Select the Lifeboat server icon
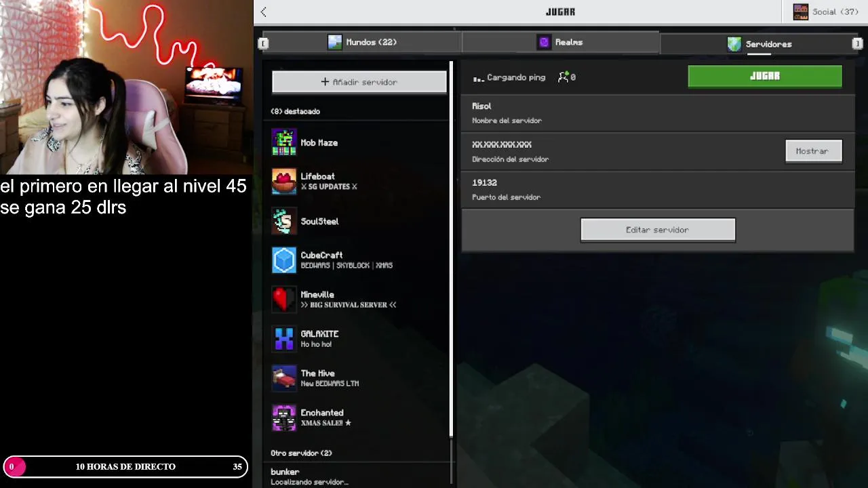Image resolution: width=868 pixels, height=488 pixels. [x=284, y=182]
